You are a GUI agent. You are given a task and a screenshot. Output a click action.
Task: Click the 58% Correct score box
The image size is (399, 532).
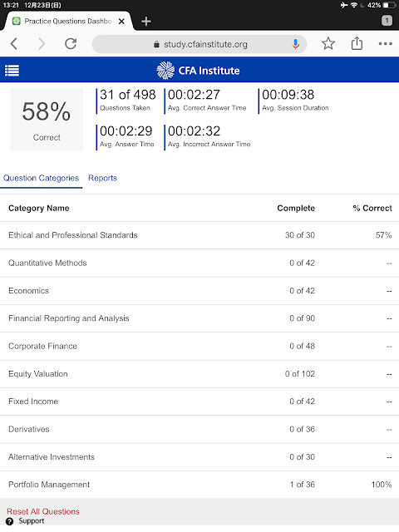[47, 120]
